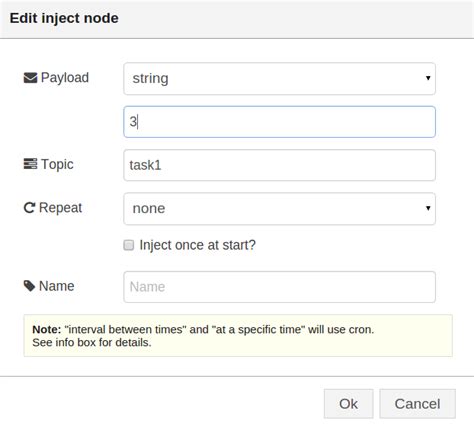Click the empty Name input field
474x433 pixels.
pyautogui.click(x=279, y=287)
